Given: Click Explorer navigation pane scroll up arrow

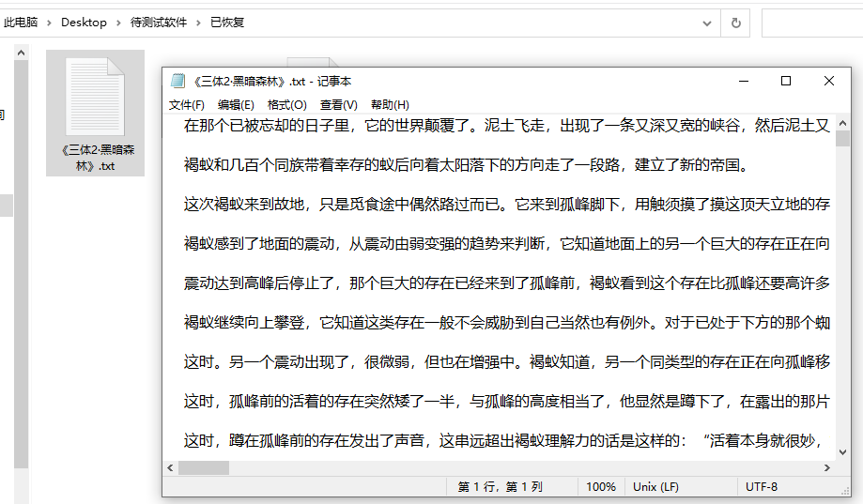Looking at the screenshot, I should [x=21, y=53].
